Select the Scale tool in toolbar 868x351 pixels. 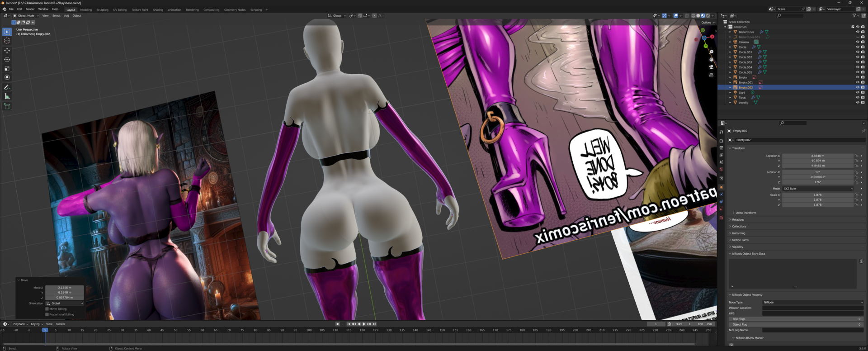[x=7, y=69]
